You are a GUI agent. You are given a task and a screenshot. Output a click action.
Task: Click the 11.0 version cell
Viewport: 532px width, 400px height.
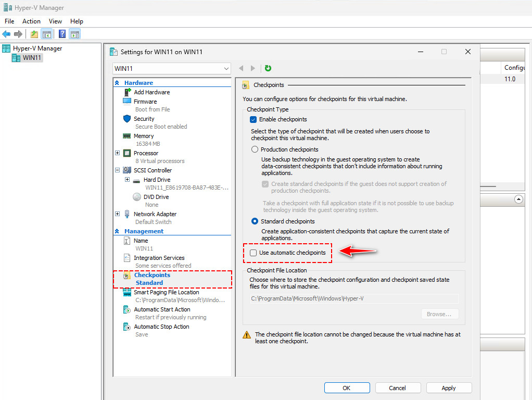(510, 79)
